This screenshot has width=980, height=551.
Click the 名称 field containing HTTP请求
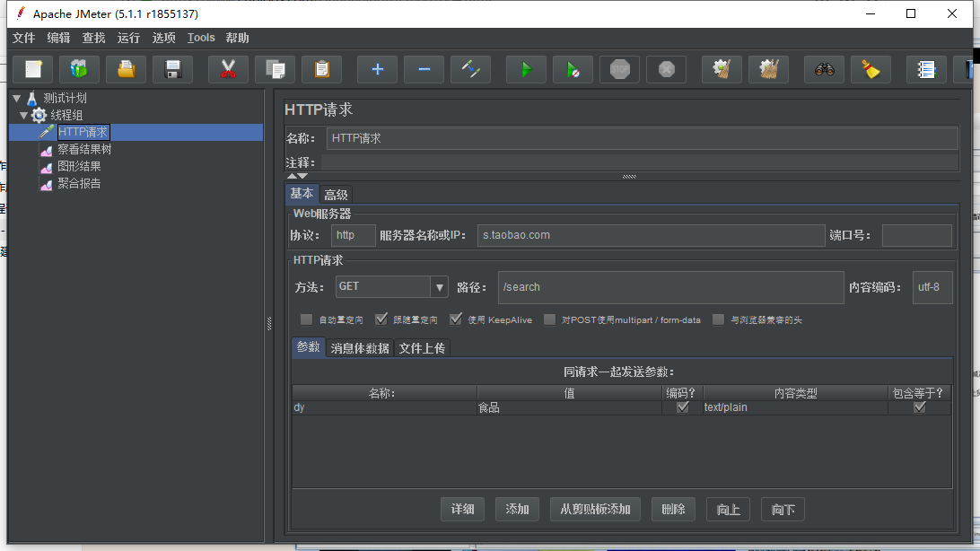click(642, 138)
